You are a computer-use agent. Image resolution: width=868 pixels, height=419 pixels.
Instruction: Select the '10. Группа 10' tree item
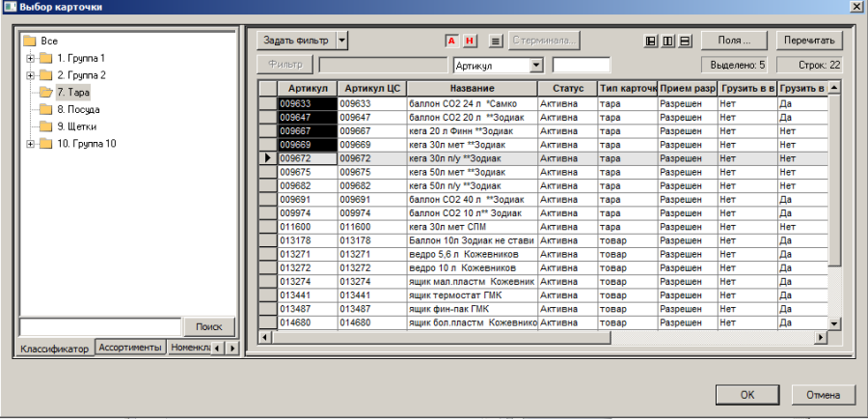(87, 144)
